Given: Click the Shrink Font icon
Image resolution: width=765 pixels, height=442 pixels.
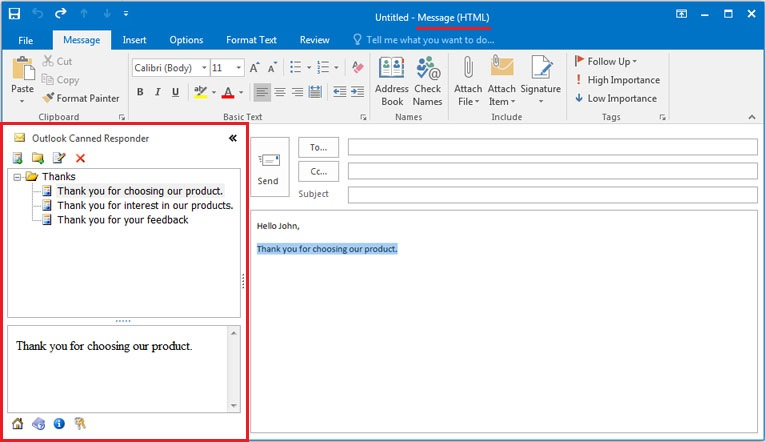Looking at the screenshot, I should point(272,67).
